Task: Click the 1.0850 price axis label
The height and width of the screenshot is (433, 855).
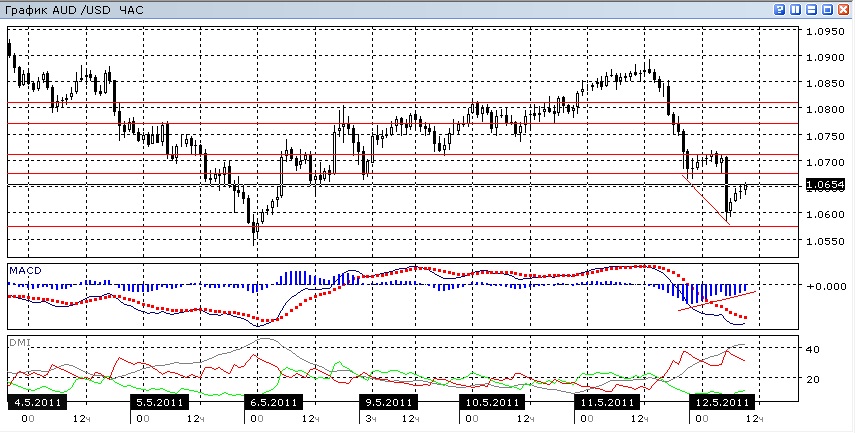Action: pyautogui.click(x=825, y=83)
